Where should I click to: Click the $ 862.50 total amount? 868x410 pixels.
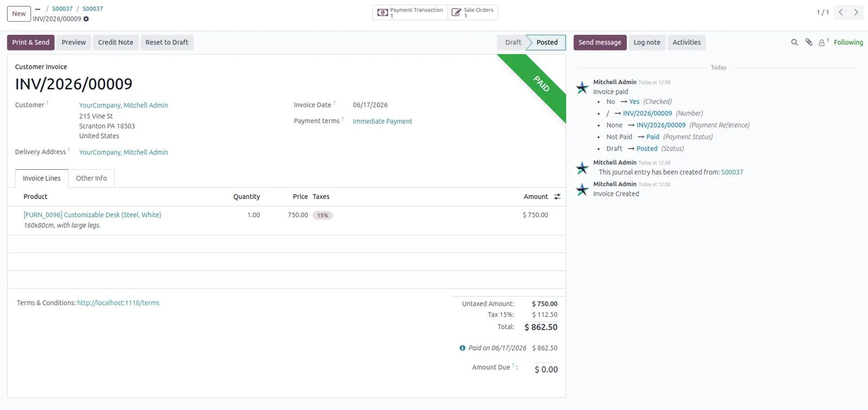[541, 327]
